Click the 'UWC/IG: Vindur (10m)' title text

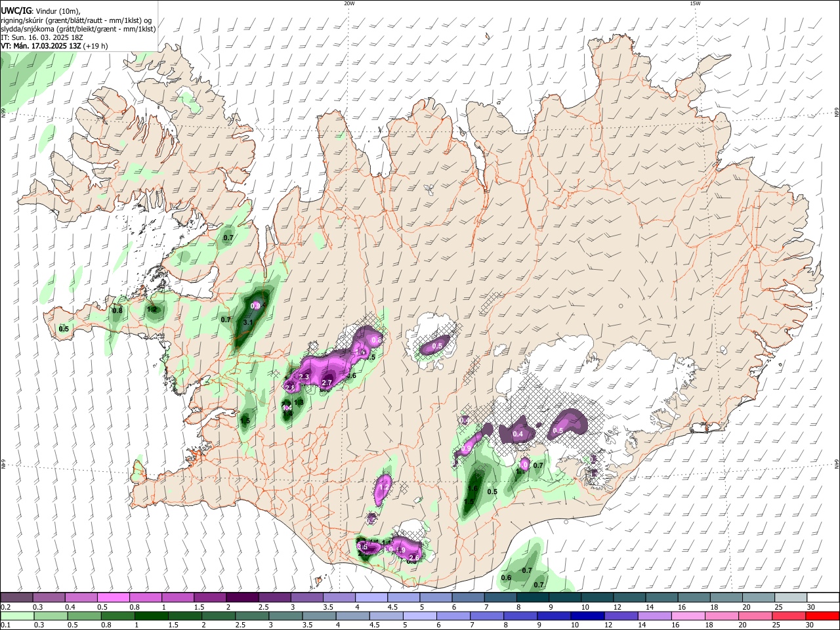point(41,11)
